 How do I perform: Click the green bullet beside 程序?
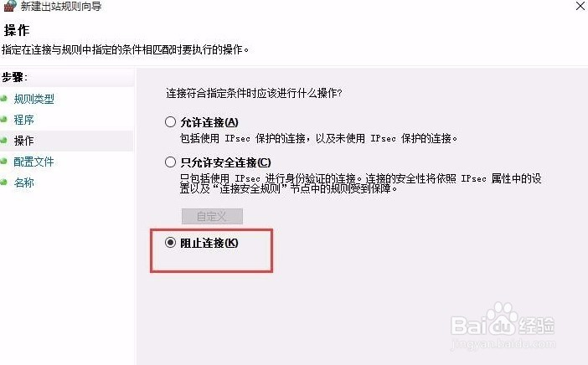pos(3,120)
